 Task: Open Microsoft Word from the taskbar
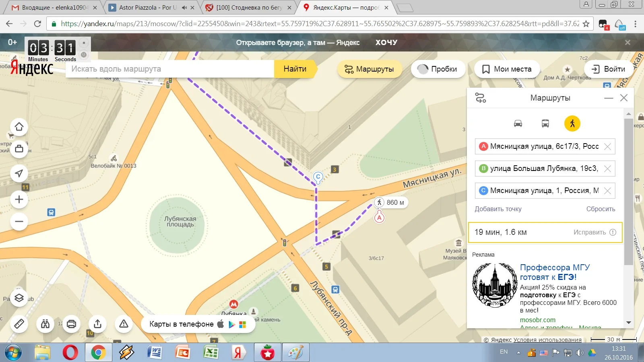click(155, 353)
